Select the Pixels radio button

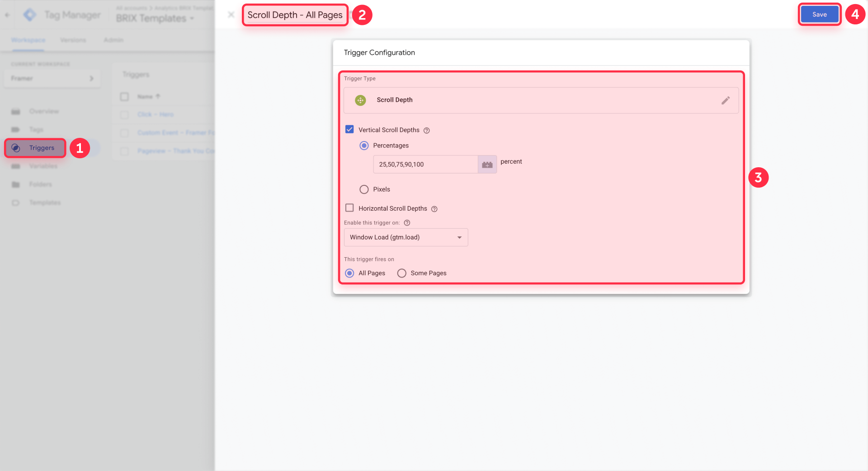364,189
